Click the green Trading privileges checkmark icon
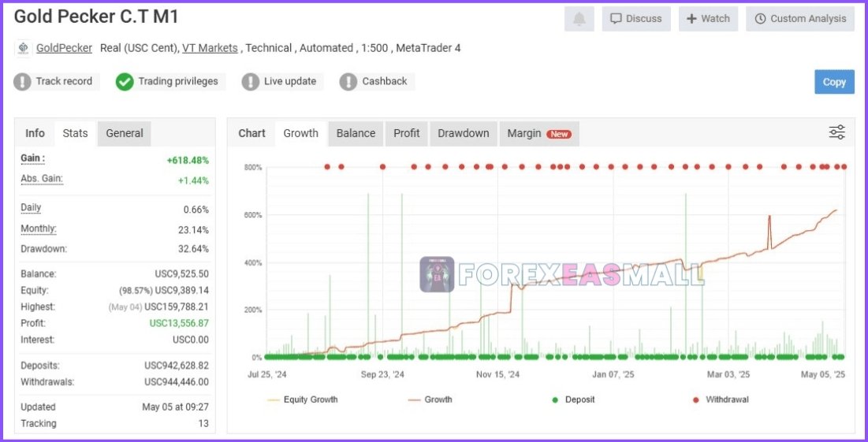This screenshot has width=868, height=442. point(125,81)
